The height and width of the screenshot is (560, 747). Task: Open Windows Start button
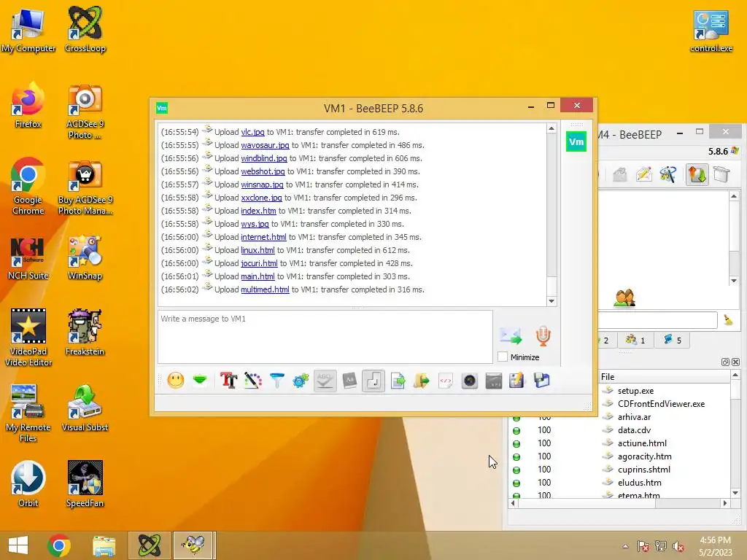(18, 545)
